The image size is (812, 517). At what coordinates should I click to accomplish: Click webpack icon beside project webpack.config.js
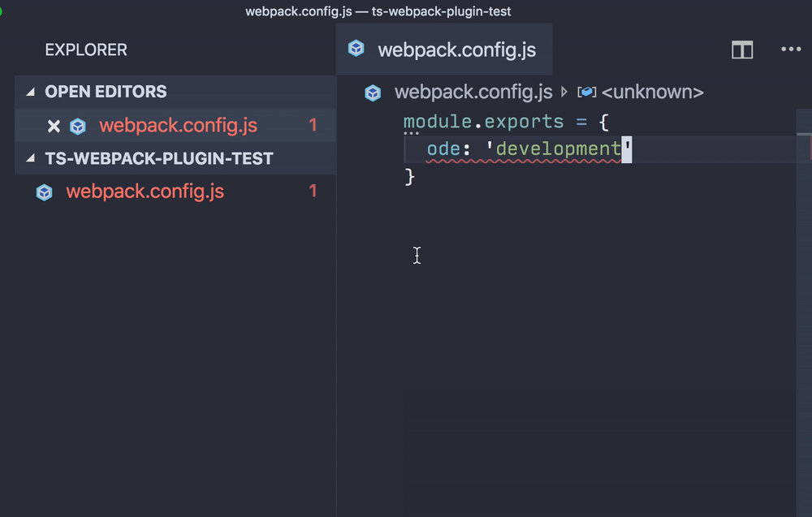(44, 192)
